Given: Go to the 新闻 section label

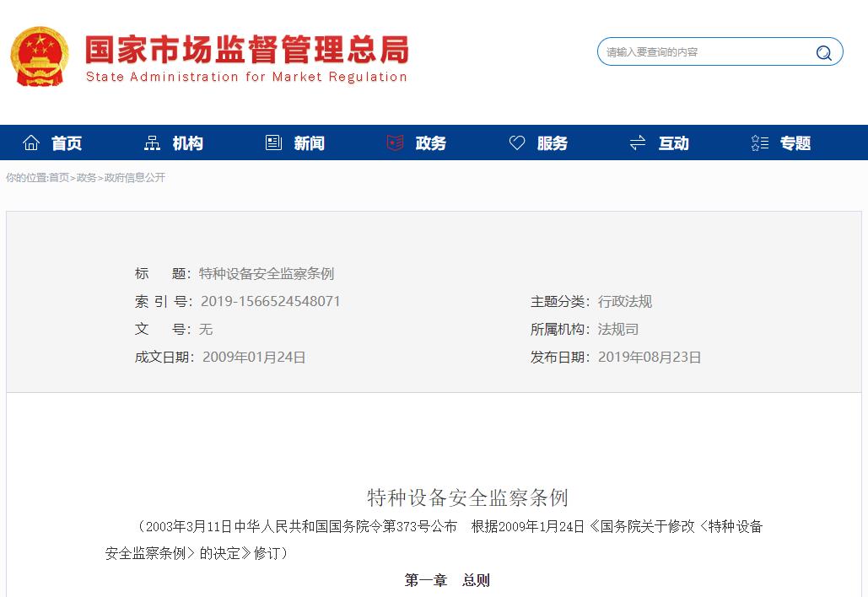Looking at the screenshot, I should coord(310,143).
